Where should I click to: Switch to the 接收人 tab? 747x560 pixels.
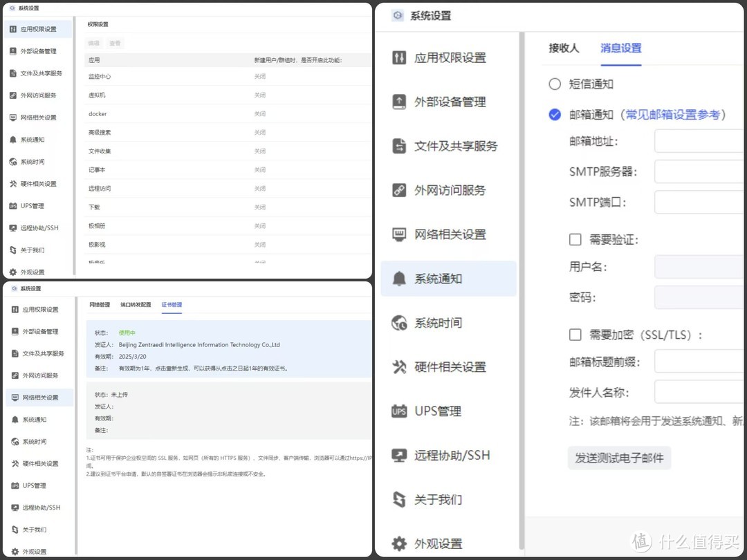point(564,48)
